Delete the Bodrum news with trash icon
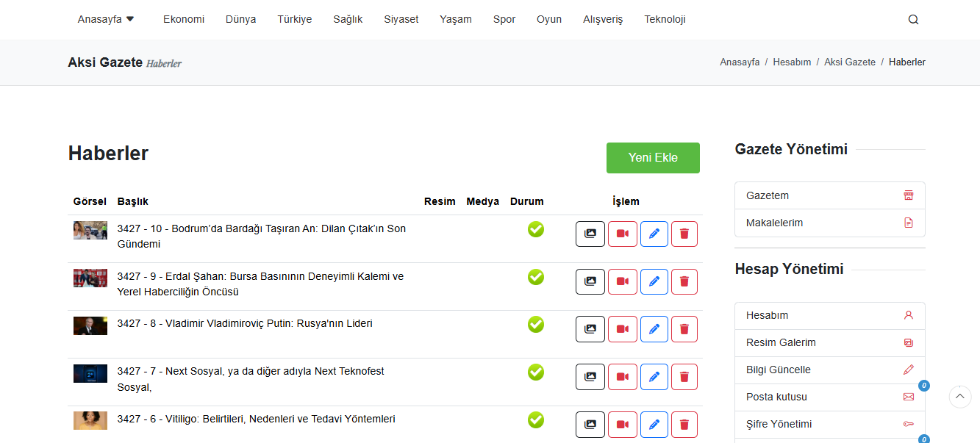The image size is (980, 443). pyautogui.click(x=684, y=234)
